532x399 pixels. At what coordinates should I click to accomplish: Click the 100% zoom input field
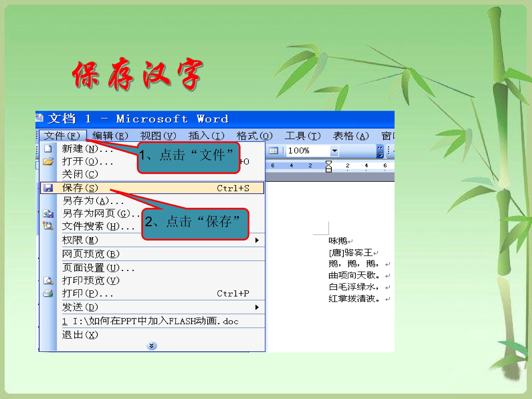(x=308, y=151)
